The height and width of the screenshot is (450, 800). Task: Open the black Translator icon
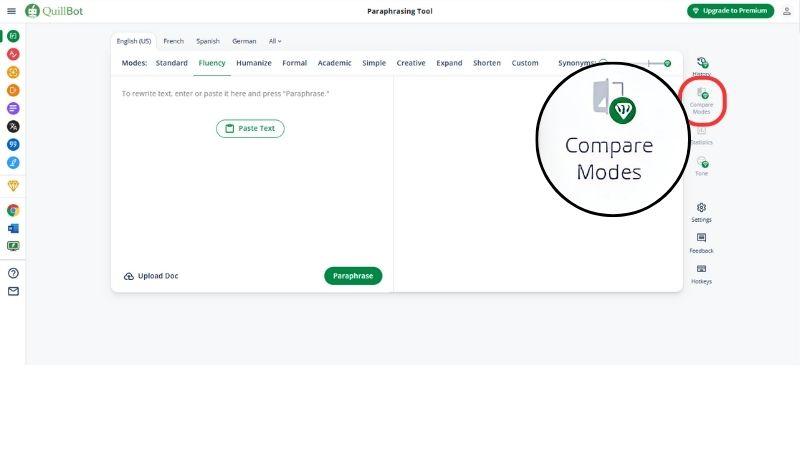click(13, 127)
